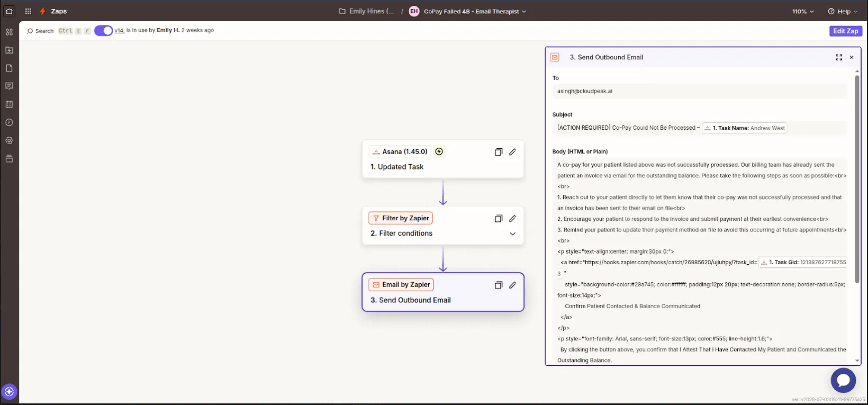Click the Zaps label in the top bar
868x405 pixels.
tap(59, 11)
